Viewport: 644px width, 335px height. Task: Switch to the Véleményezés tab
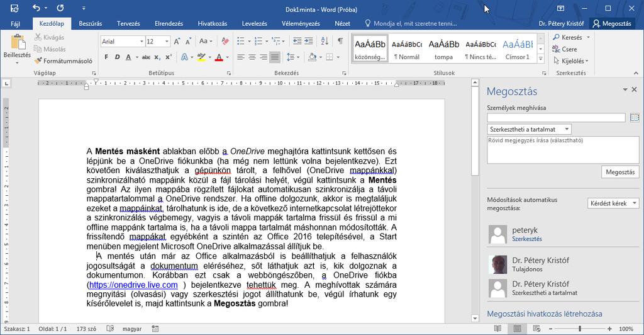pyautogui.click(x=301, y=24)
